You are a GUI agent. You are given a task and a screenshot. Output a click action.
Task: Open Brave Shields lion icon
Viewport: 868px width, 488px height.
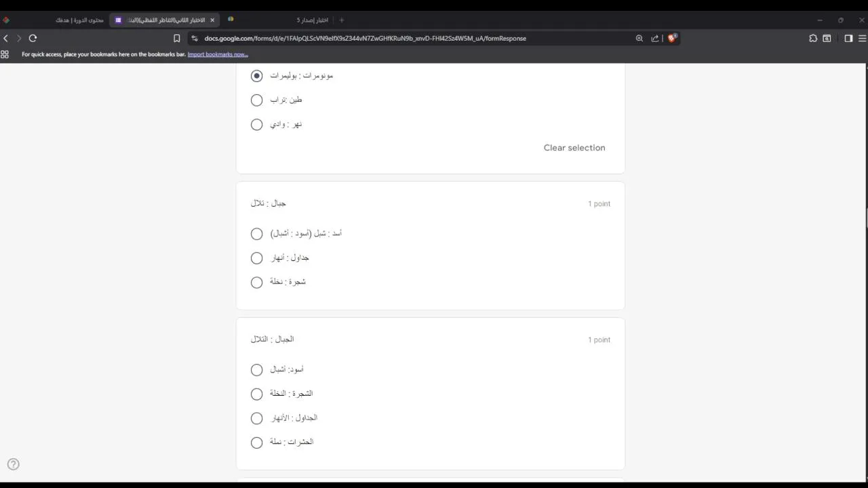pyautogui.click(x=672, y=39)
